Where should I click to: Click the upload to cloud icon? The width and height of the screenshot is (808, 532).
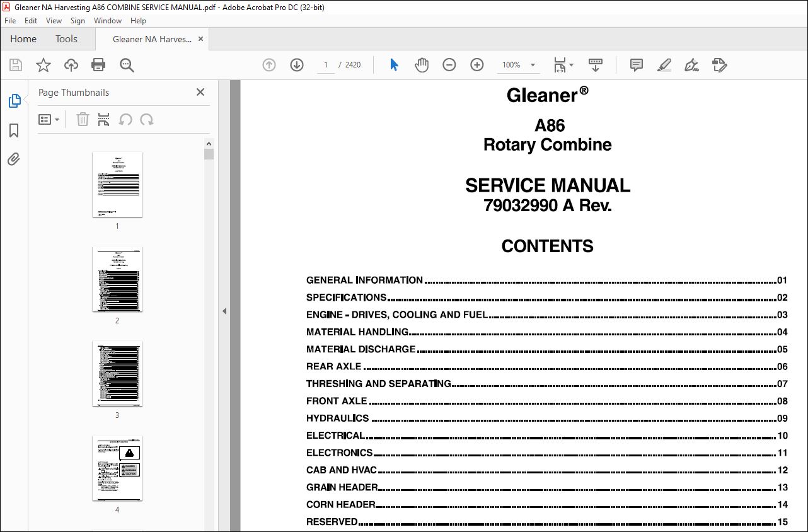tap(71, 65)
